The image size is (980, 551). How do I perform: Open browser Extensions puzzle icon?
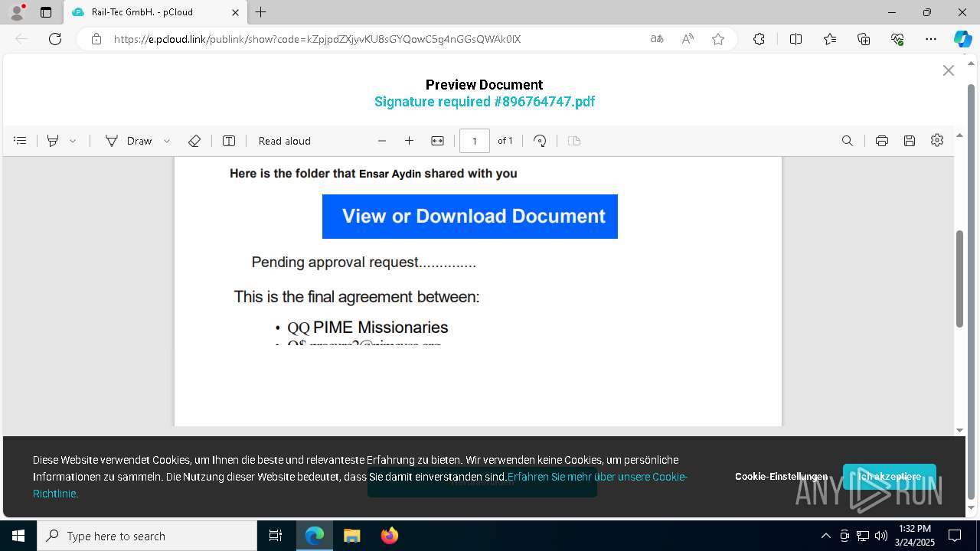point(759,39)
